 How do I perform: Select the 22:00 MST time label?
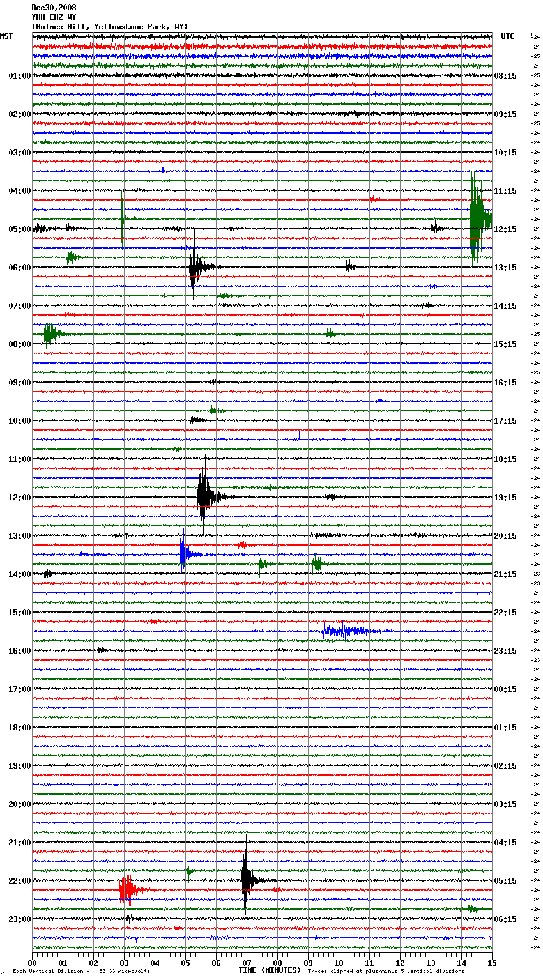click(x=19, y=881)
